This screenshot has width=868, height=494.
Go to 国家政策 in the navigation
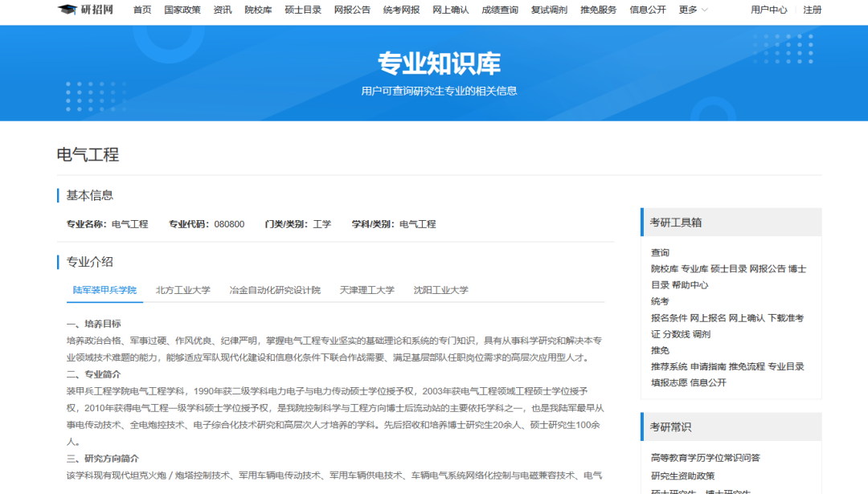(182, 10)
